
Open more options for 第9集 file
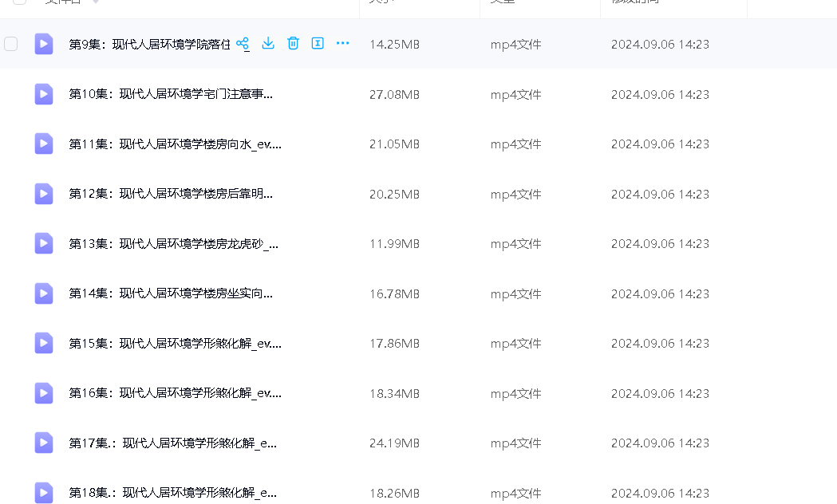pyautogui.click(x=343, y=43)
